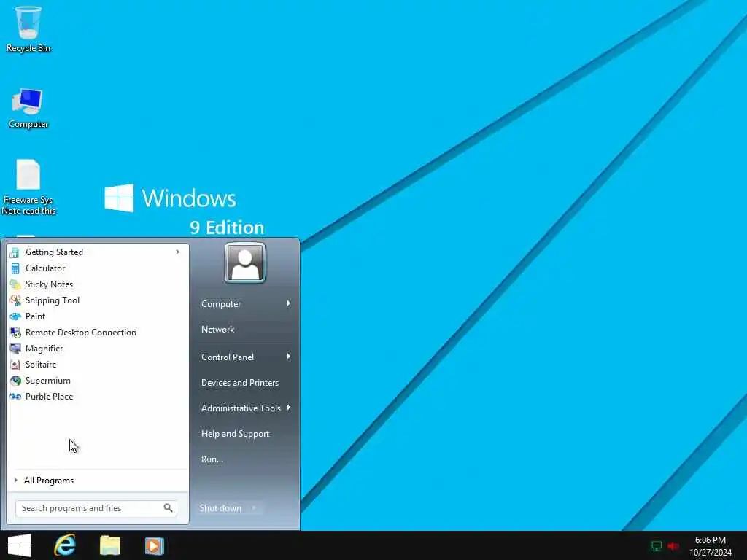
Task: Expand the All Programs list arrow
Action: pyautogui.click(x=16, y=481)
